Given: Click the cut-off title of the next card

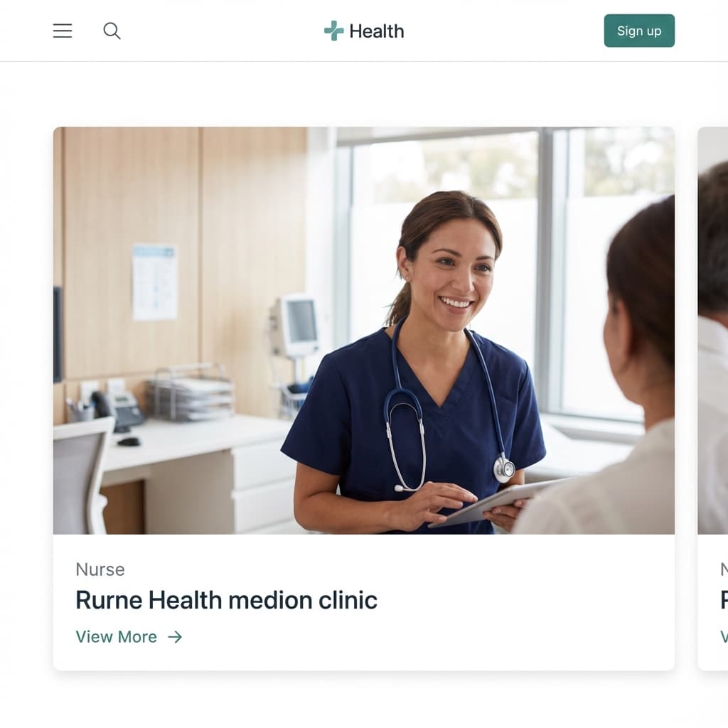Looking at the screenshot, I should coord(724,600).
